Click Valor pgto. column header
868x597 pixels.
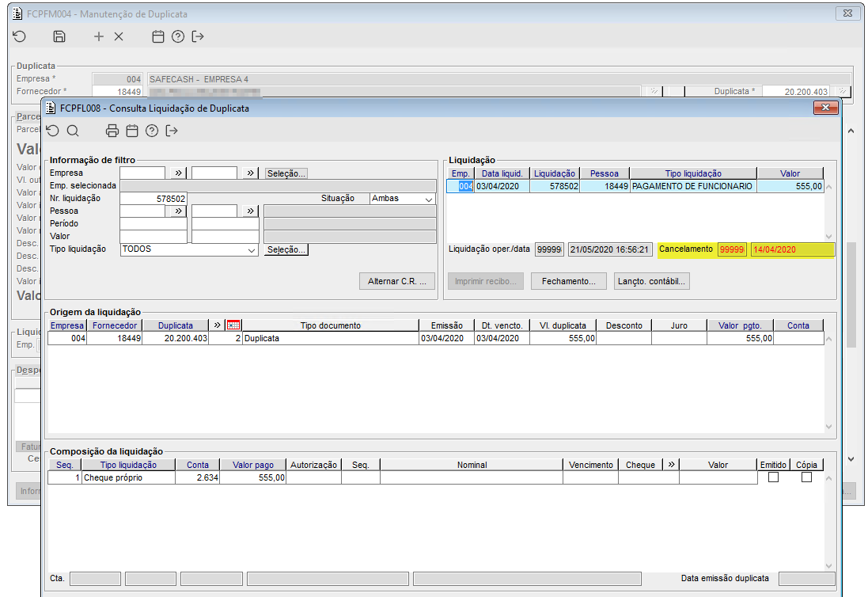coord(740,325)
